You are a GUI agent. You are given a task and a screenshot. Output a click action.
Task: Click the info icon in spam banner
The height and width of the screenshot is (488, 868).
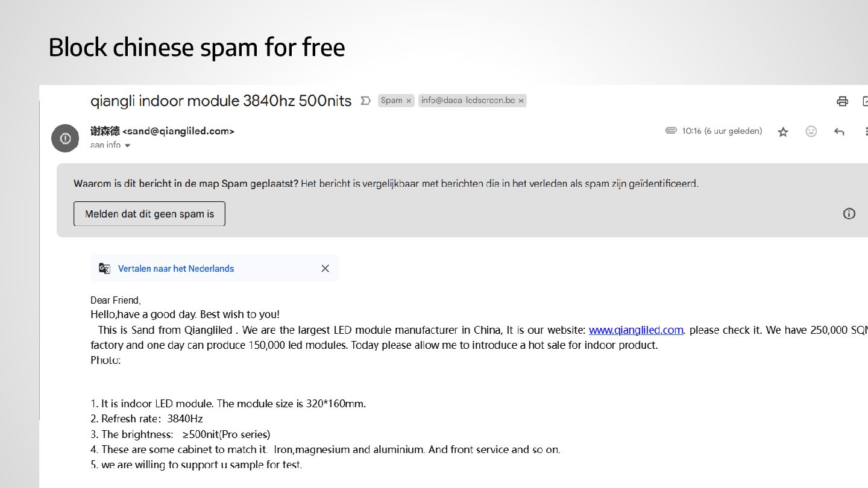(x=849, y=213)
